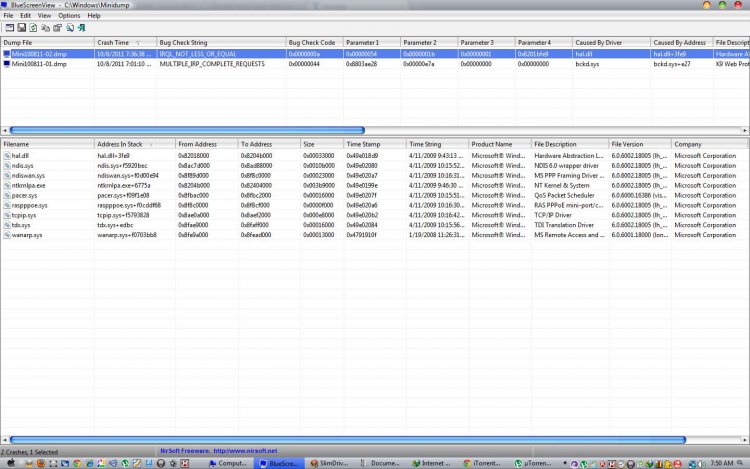Click the file icon next to wanarp.sys

click(x=7, y=235)
